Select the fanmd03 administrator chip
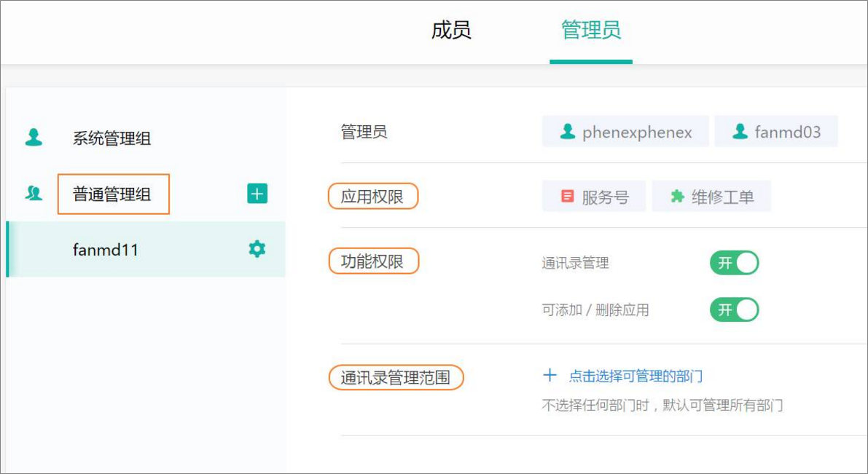868x474 pixels. click(776, 132)
